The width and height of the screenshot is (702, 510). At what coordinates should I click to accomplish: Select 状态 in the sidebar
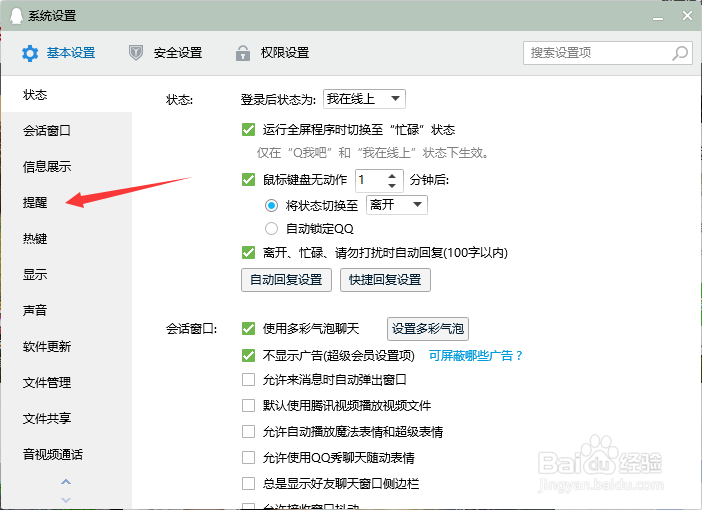pos(67,94)
